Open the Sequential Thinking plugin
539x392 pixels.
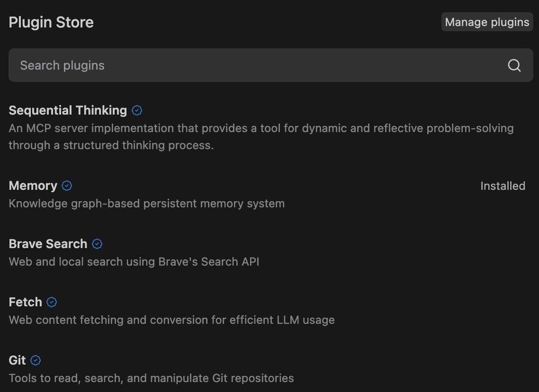(68, 110)
